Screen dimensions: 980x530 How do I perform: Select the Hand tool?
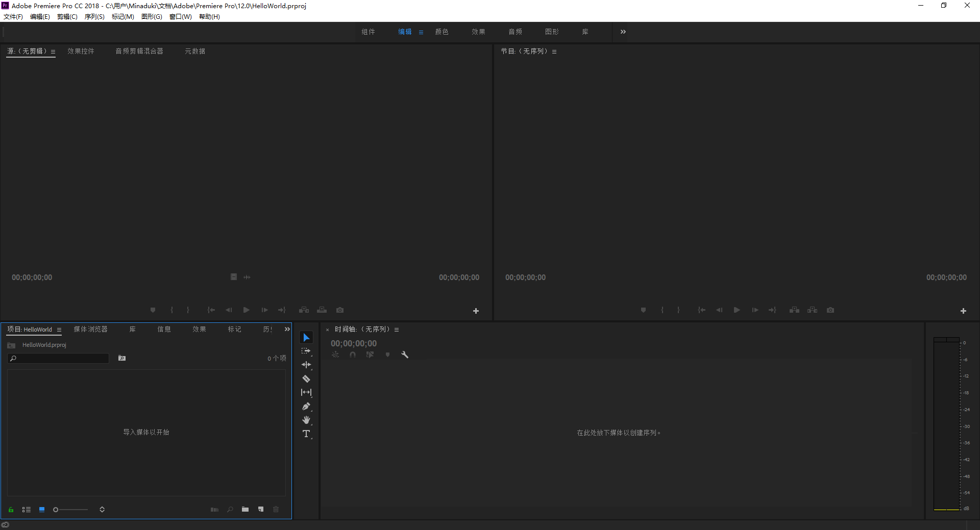(x=306, y=420)
